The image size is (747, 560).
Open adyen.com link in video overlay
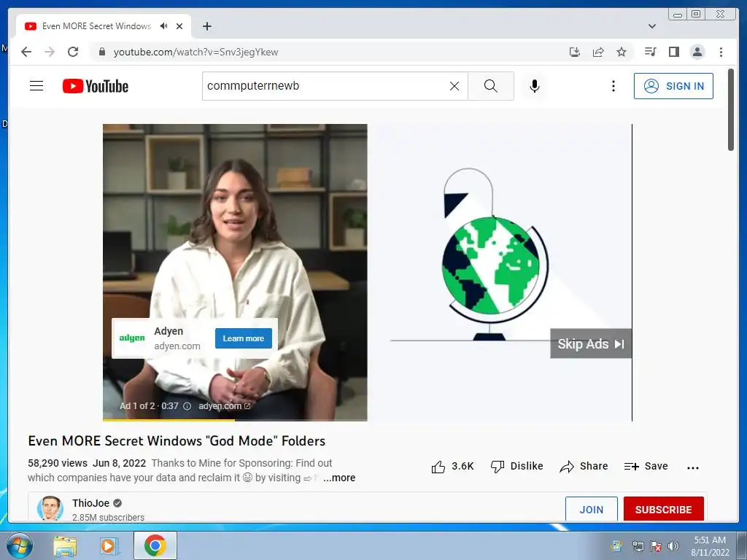coord(225,406)
